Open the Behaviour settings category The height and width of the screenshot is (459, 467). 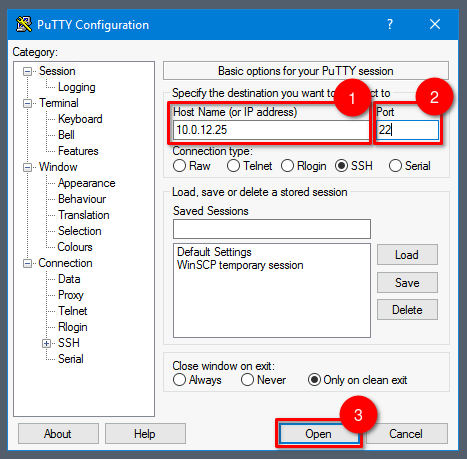[x=82, y=199]
